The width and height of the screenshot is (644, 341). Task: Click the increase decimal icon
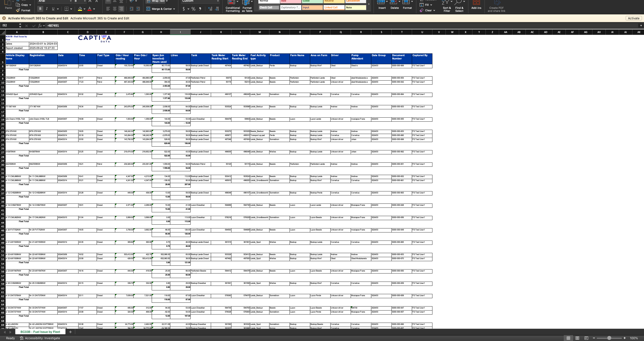point(210,9)
